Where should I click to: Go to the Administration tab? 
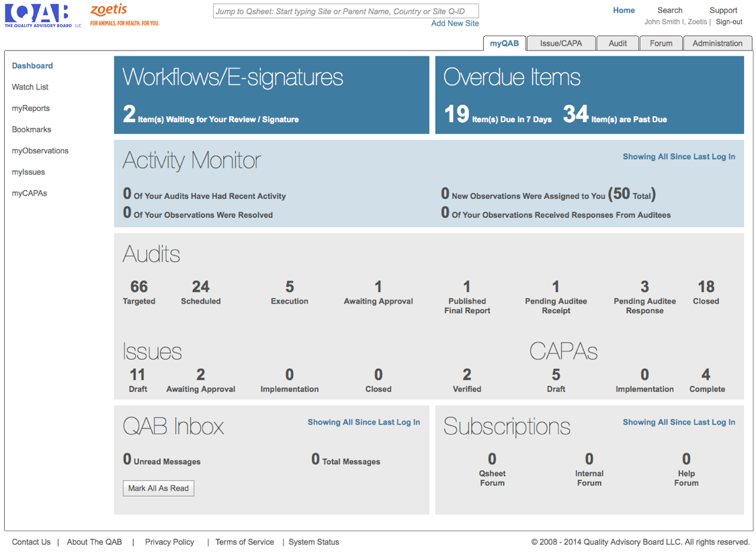click(x=717, y=43)
